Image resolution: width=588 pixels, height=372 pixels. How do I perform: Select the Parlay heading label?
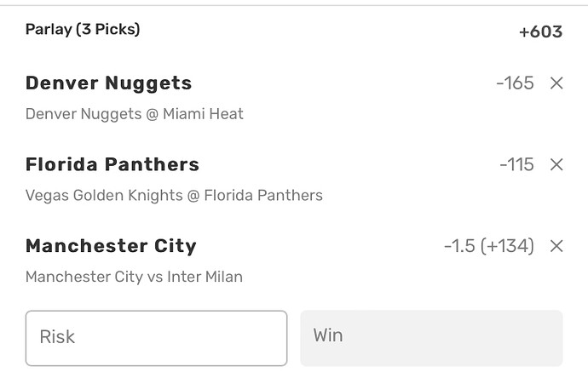[x=49, y=30]
